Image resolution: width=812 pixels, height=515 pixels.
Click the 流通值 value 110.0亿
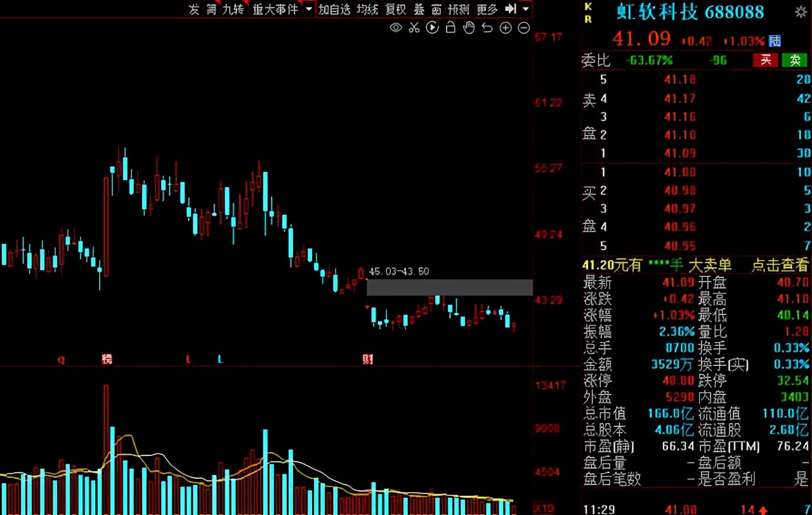785,414
